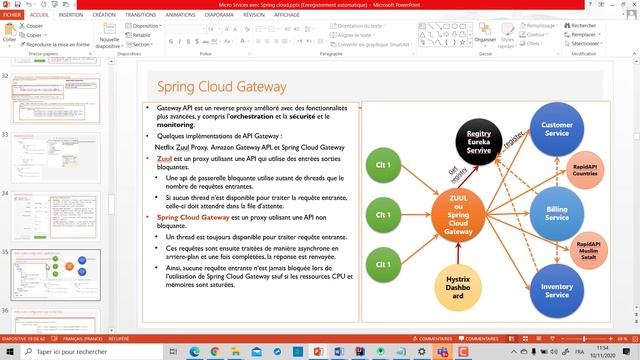Switch to reading view in status bar

point(539,339)
